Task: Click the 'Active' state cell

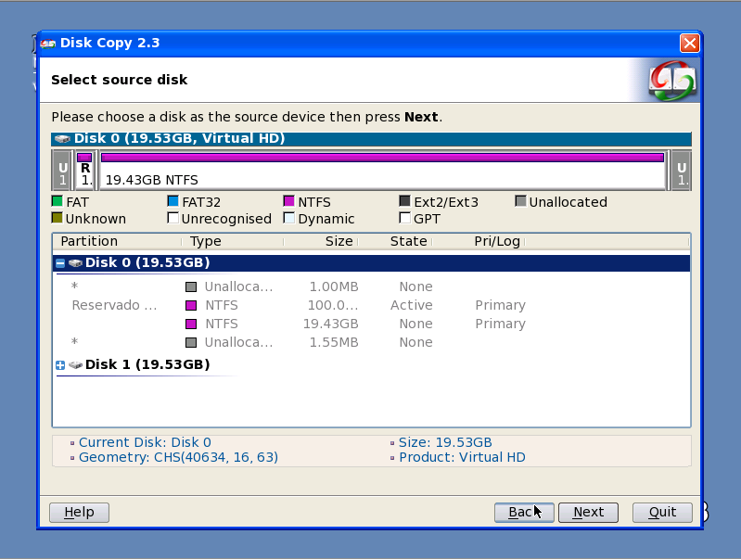Action: (x=412, y=305)
